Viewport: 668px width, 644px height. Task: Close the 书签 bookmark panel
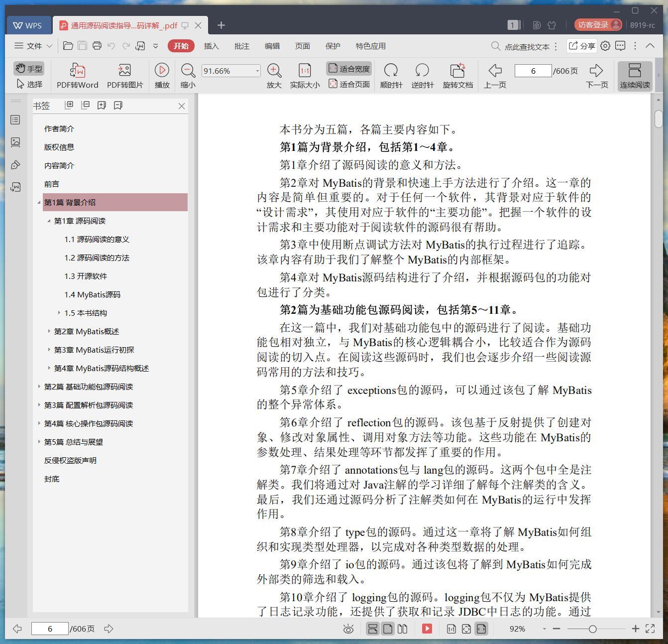click(x=182, y=106)
